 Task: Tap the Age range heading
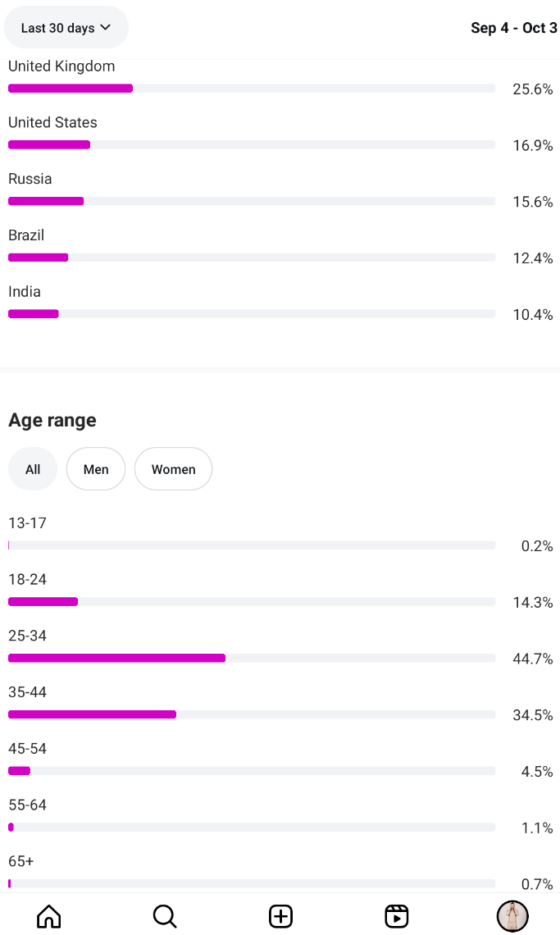coord(52,421)
